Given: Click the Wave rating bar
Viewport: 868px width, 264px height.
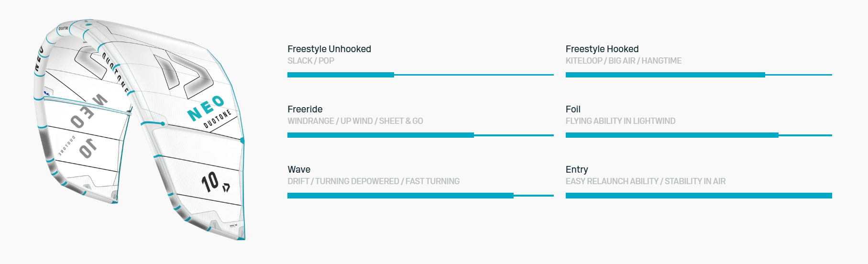Looking at the screenshot, I should 420,196.
